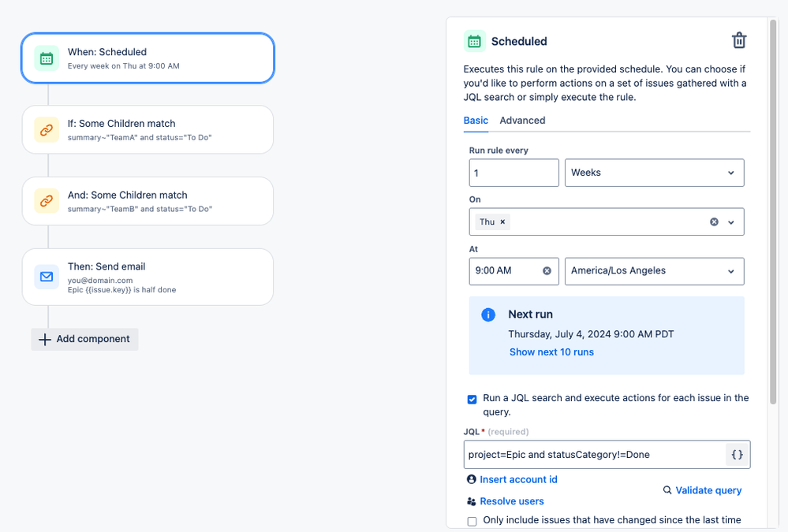Click the Show next 10 runs link

click(551, 352)
